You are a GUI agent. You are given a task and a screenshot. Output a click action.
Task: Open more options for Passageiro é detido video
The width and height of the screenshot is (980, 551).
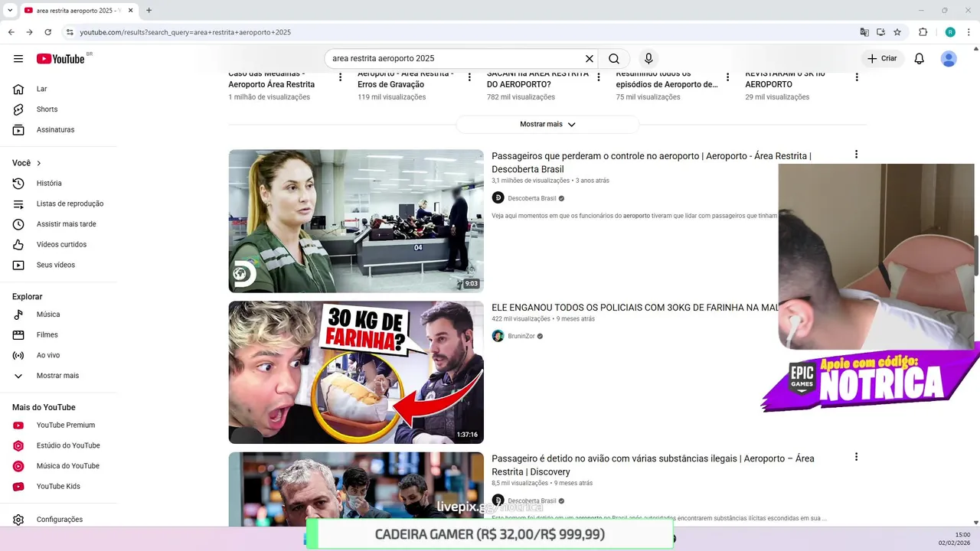click(856, 457)
